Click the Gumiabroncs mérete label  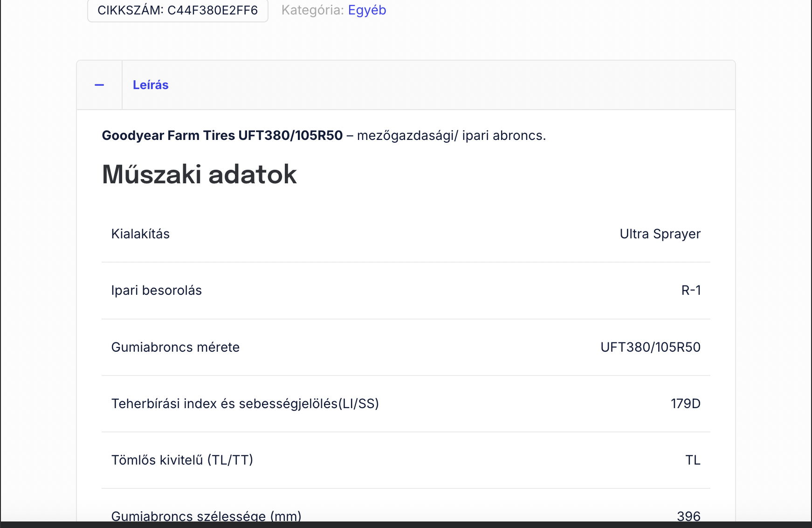click(x=175, y=347)
